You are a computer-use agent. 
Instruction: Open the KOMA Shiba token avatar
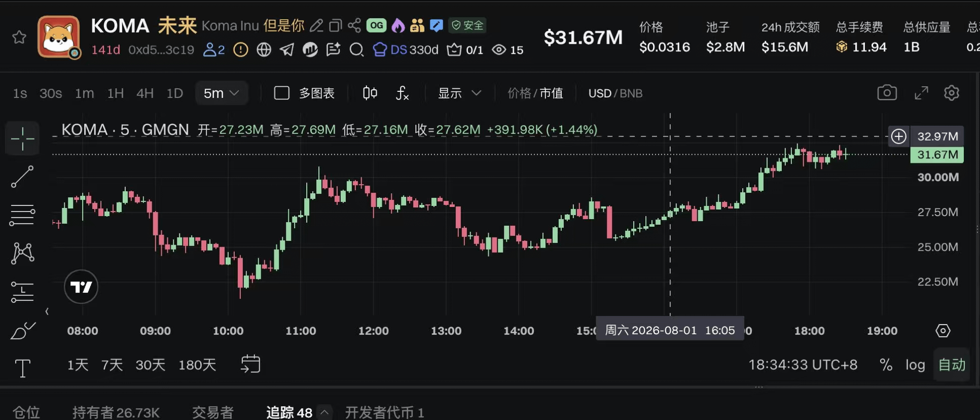click(x=59, y=37)
